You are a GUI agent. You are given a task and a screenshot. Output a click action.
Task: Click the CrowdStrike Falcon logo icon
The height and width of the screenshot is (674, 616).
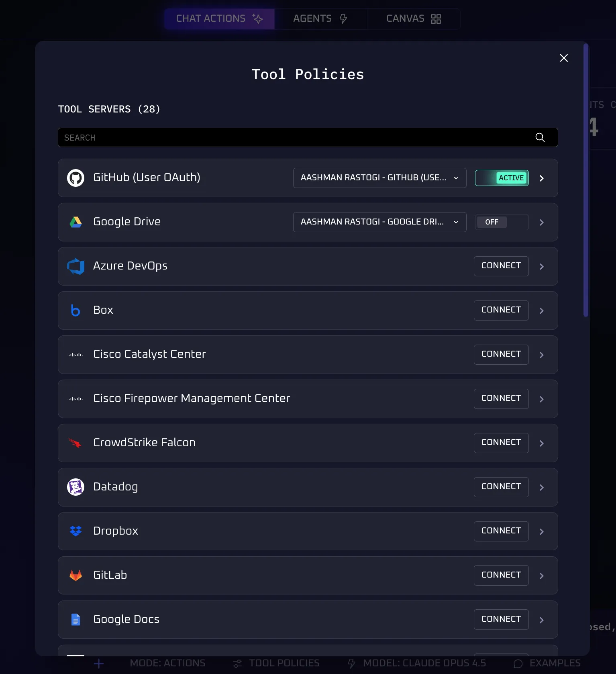[x=75, y=443]
